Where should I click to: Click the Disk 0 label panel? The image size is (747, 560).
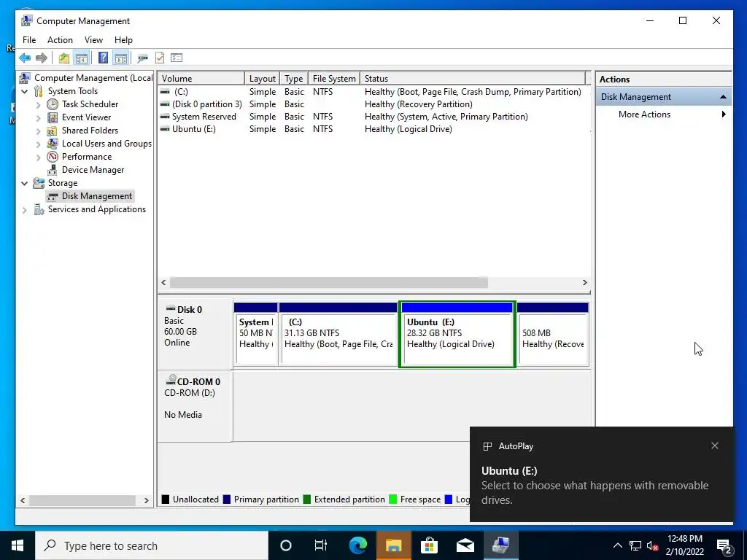196,333
